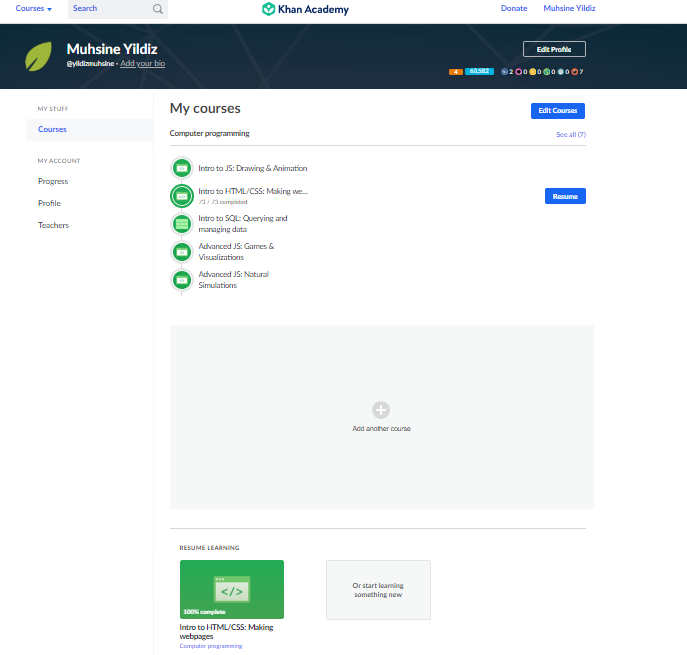Click the Intro to HTML/CSS: Making webpages title
The image size is (687, 655).
click(x=226, y=632)
